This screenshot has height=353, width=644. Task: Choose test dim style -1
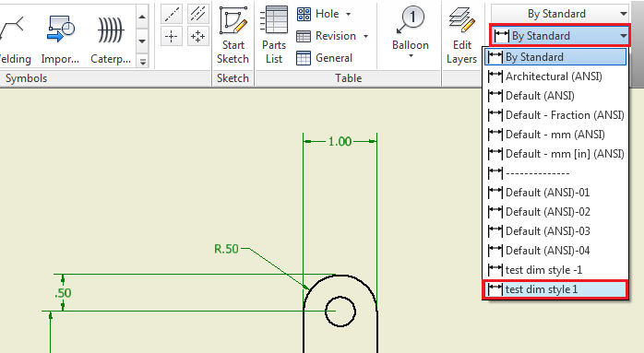[555, 270]
